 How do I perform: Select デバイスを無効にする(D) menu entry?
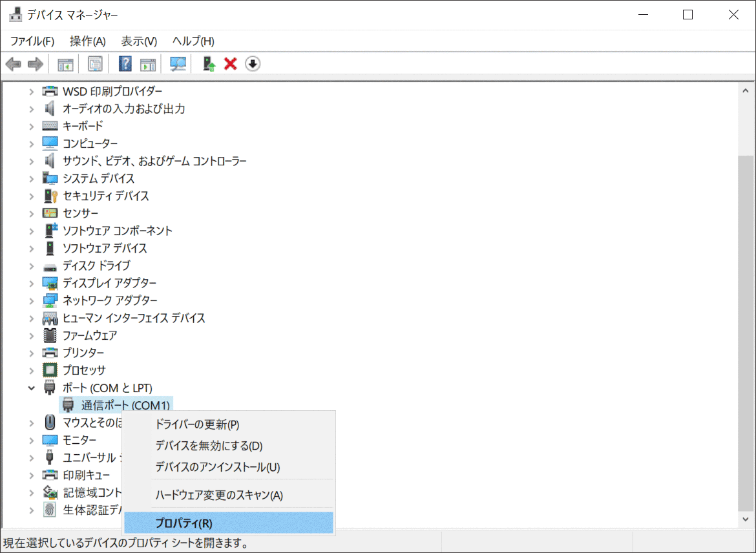tap(209, 446)
